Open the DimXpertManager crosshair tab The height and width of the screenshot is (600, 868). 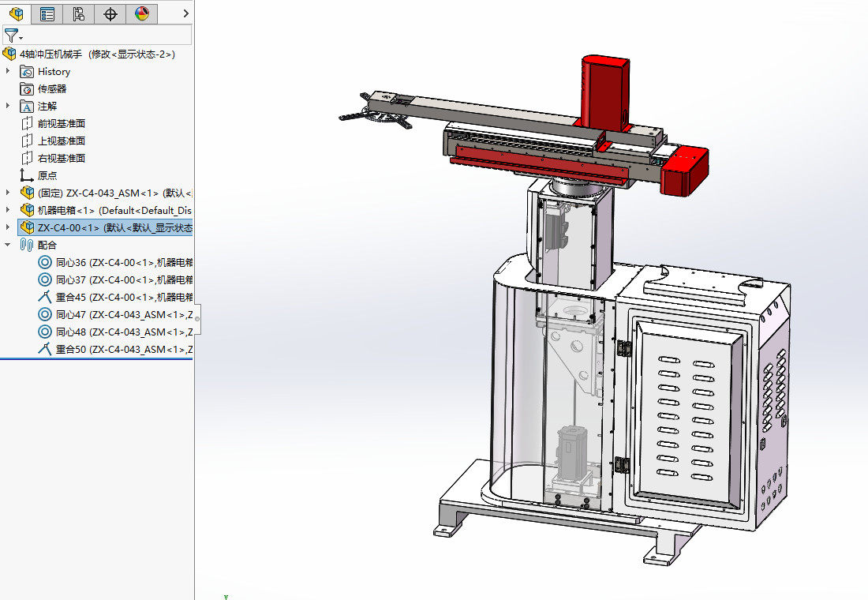pyautogui.click(x=110, y=14)
